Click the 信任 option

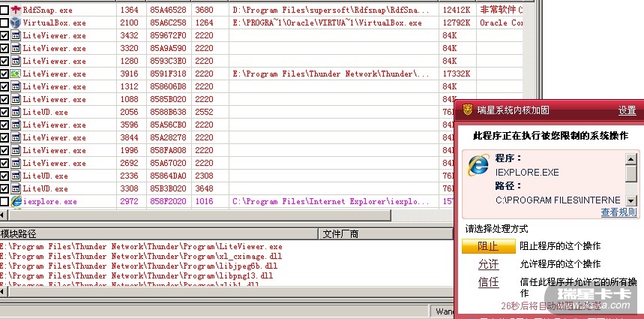pos(488,282)
